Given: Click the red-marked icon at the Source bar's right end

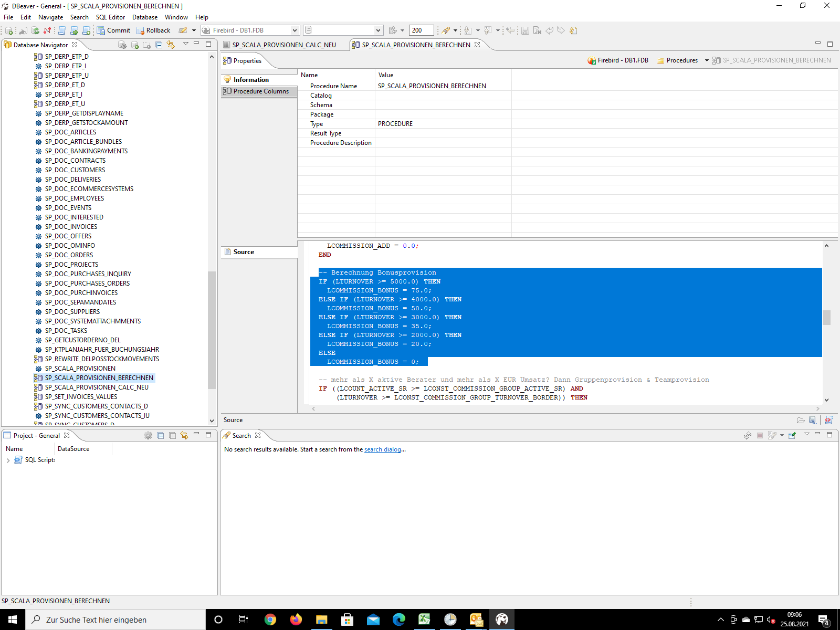Looking at the screenshot, I should point(828,420).
